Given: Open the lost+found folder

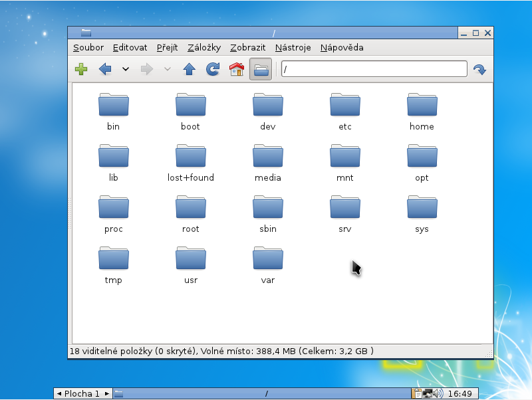Looking at the screenshot, I should pyautogui.click(x=190, y=155).
